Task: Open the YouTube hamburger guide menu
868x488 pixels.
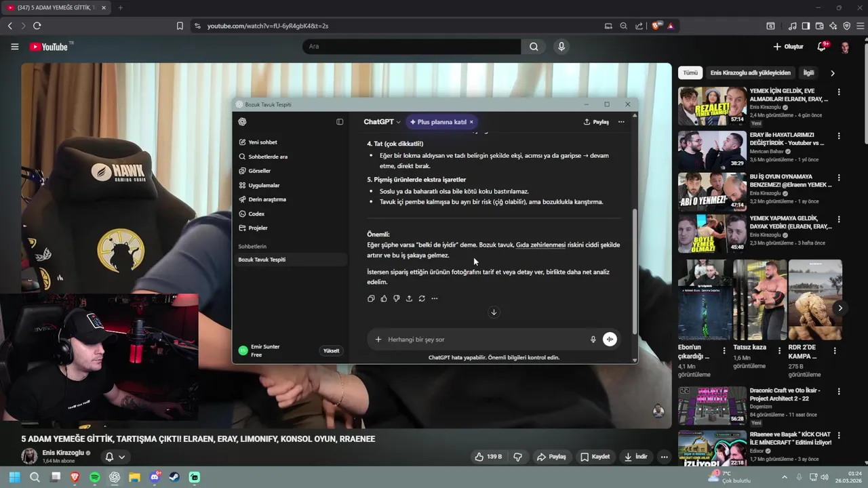Action: [14, 47]
